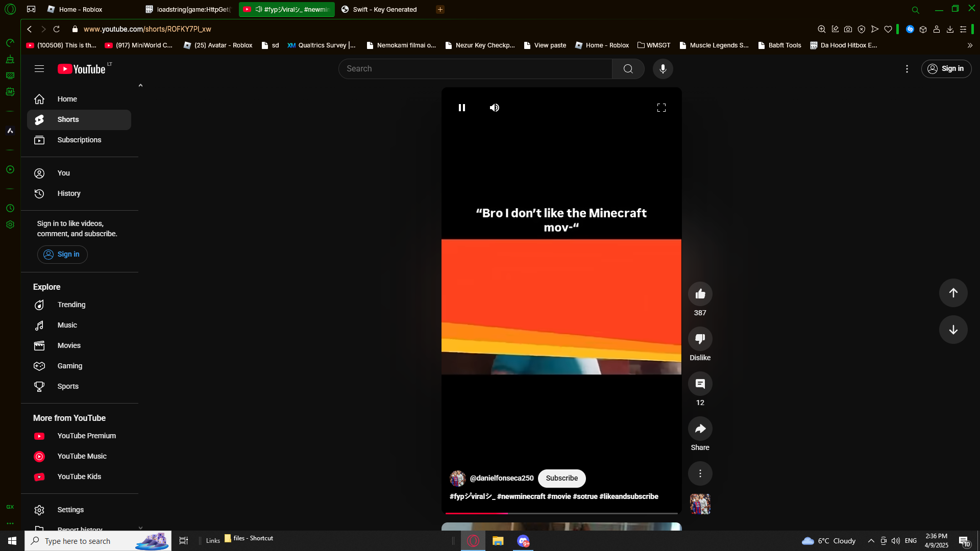Open the Movies explore page
980x551 pixels.
79,346
